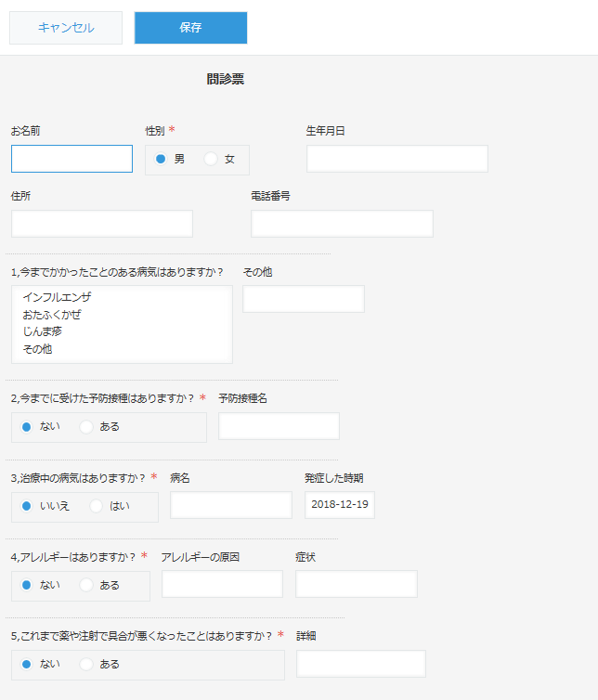Click the 保存 button
This screenshot has height=700, width=598.
point(190,28)
